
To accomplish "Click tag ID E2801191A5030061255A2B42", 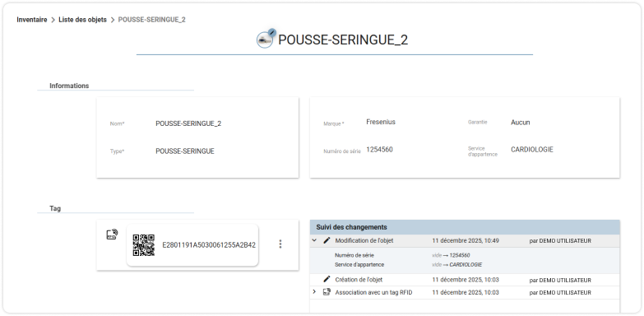I will pos(209,245).
